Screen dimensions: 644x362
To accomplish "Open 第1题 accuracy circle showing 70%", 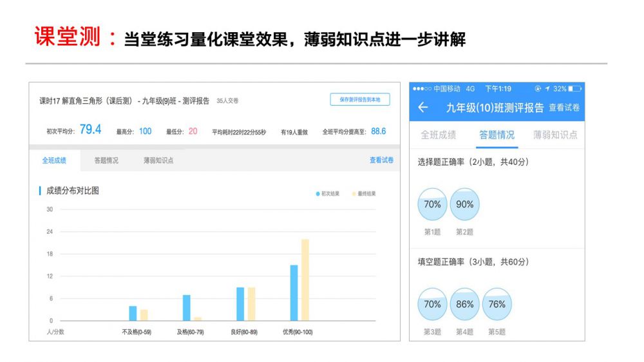I will point(433,204).
